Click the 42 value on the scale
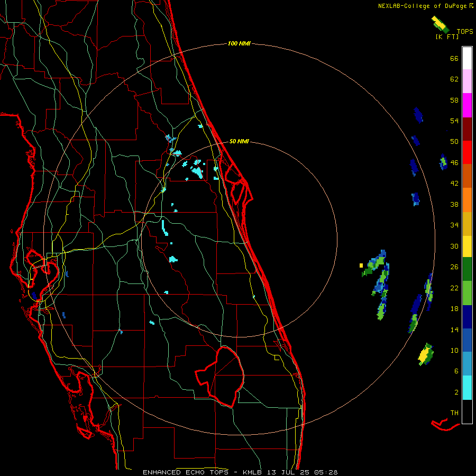The width and height of the screenshot is (476, 476). click(x=454, y=184)
